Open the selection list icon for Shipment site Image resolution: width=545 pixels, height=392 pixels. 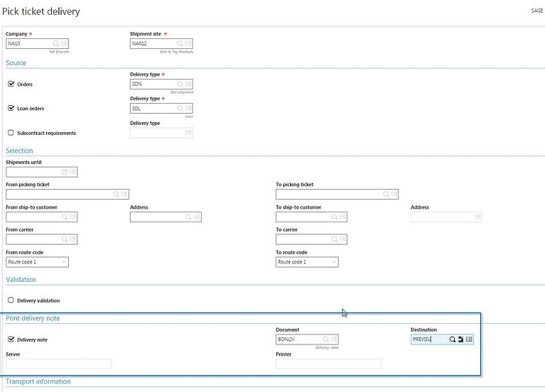point(188,43)
